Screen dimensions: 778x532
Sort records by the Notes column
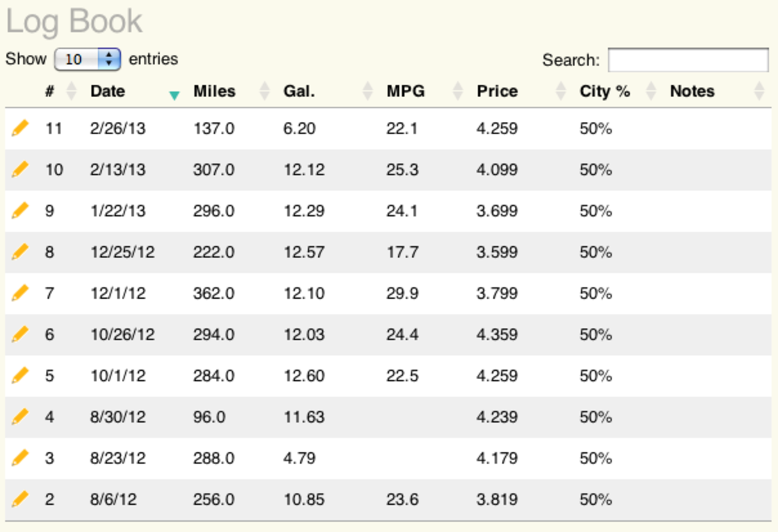[x=691, y=91]
